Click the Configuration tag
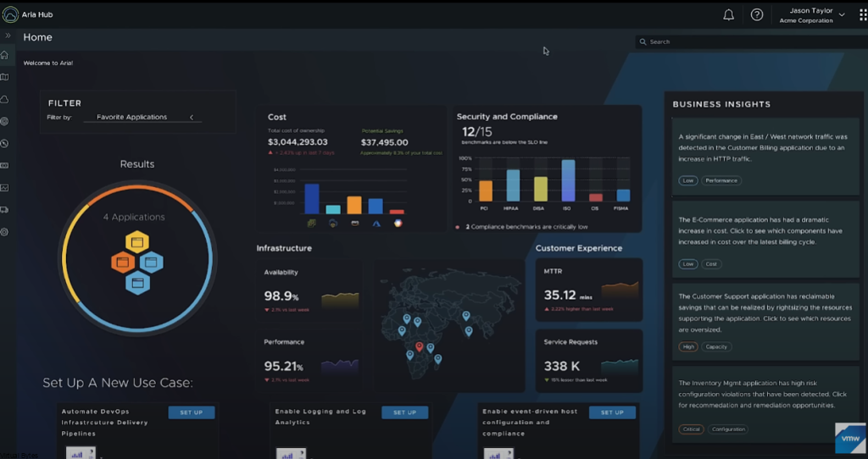Screen dimensions: 868x459 tap(728, 429)
